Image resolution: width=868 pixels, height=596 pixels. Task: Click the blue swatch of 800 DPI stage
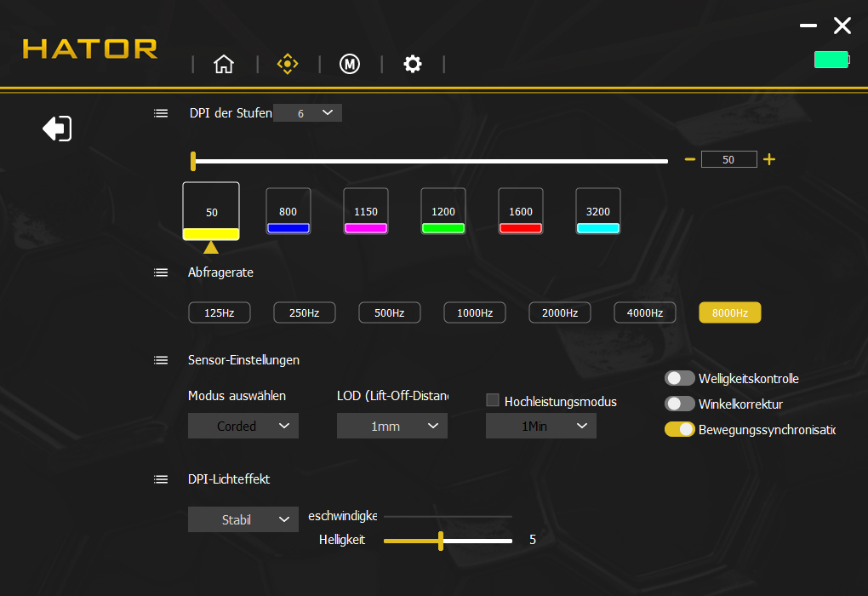click(288, 228)
